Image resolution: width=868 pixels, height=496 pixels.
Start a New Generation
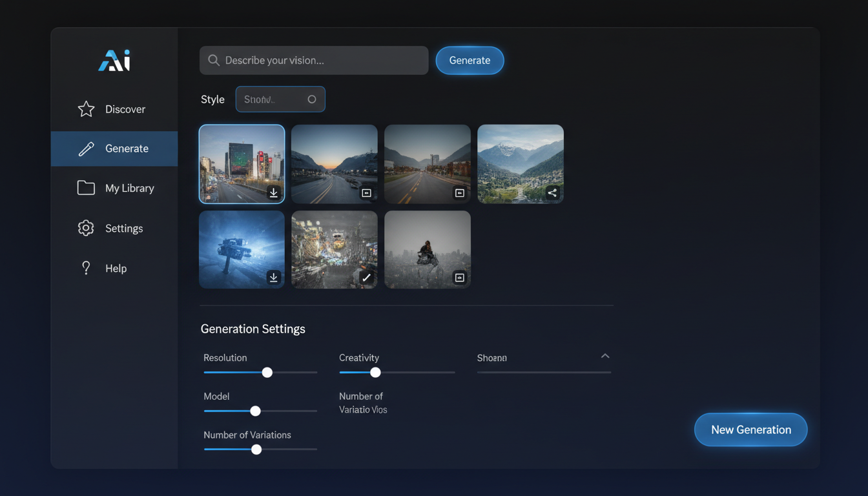point(750,429)
